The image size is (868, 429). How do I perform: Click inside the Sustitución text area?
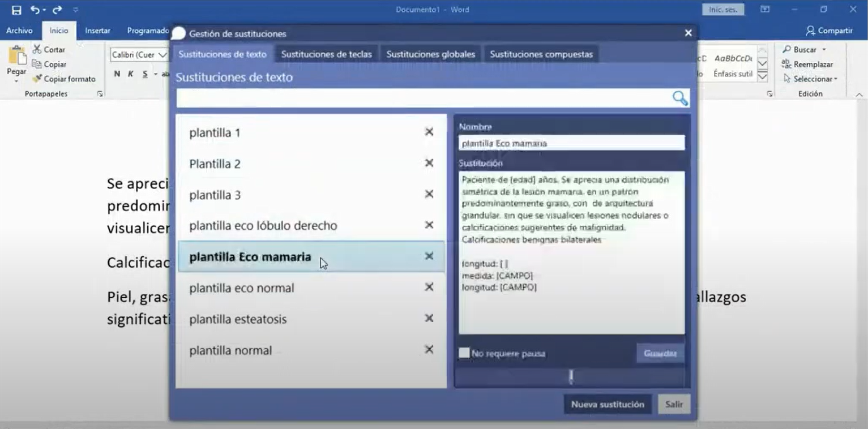(571, 252)
